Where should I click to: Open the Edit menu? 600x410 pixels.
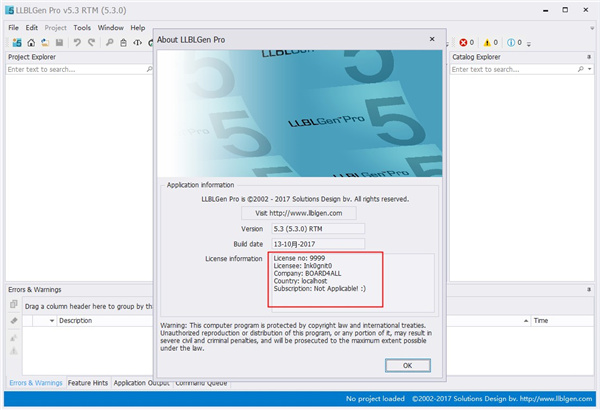tap(32, 28)
